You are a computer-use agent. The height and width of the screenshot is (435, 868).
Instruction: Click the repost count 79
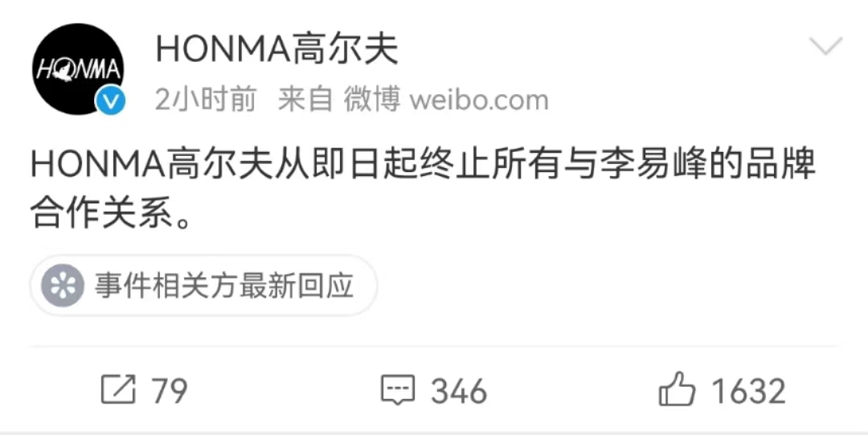pyautogui.click(x=170, y=391)
